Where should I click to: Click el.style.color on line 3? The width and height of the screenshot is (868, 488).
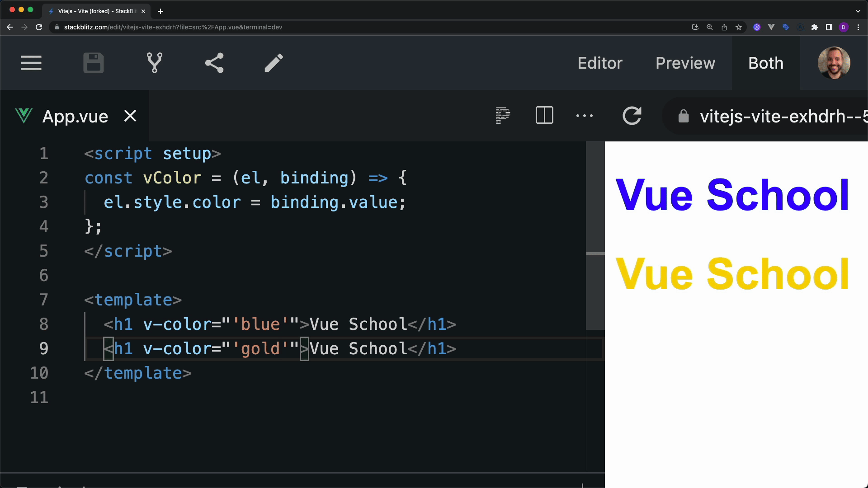coord(172,202)
